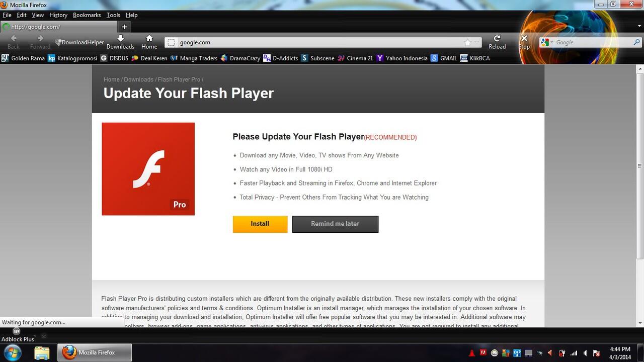The width and height of the screenshot is (644, 362).
Task: Click the Back navigation arrow
Action: (14, 38)
